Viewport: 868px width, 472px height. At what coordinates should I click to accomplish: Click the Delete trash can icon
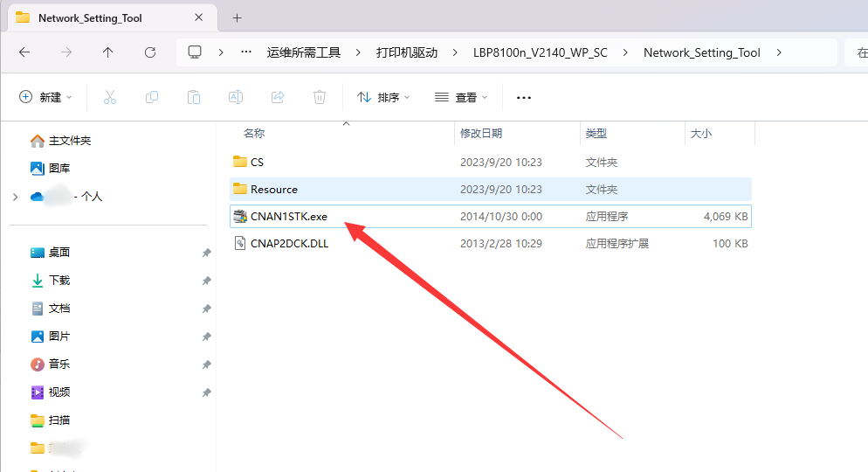pyautogui.click(x=320, y=98)
